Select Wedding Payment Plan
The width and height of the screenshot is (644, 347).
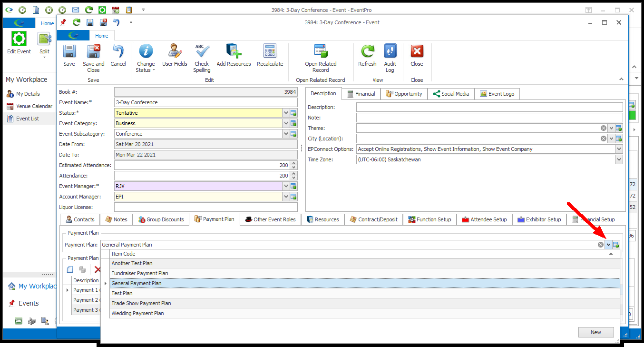coord(365,313)
